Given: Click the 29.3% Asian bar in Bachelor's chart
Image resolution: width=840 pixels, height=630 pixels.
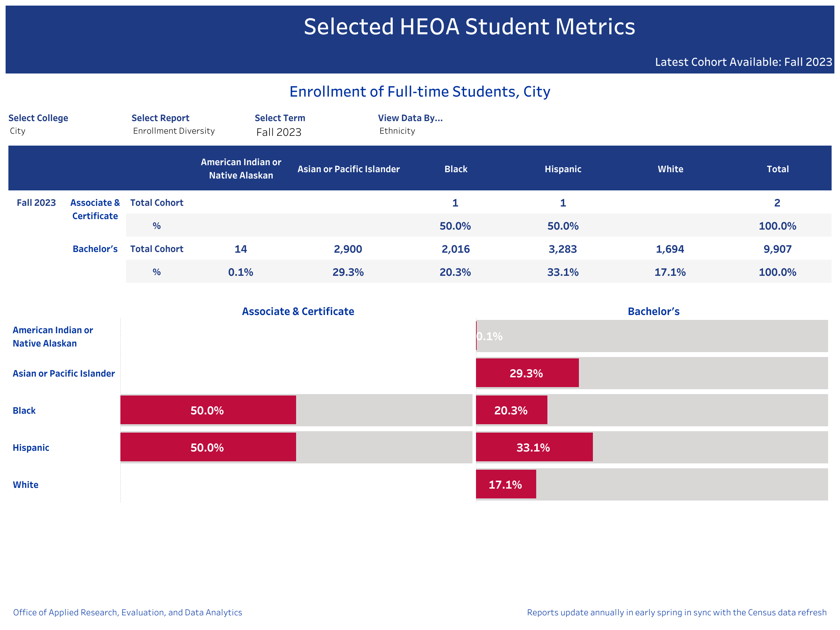Looking at the screenshot, I should (x=527, y=373).
